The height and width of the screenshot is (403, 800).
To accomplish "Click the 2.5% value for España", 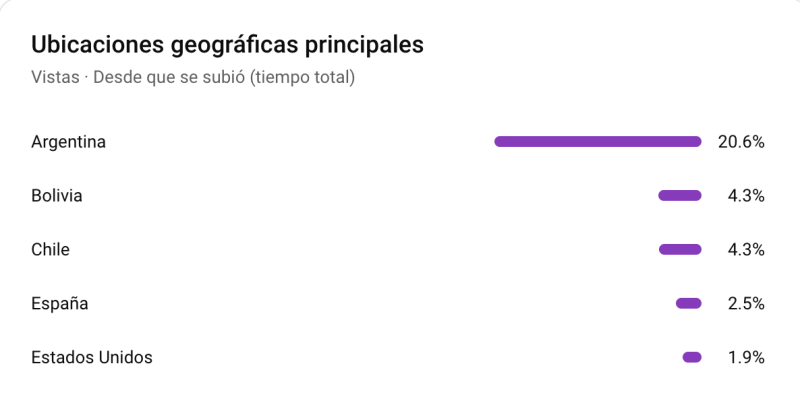I will 746,304.
